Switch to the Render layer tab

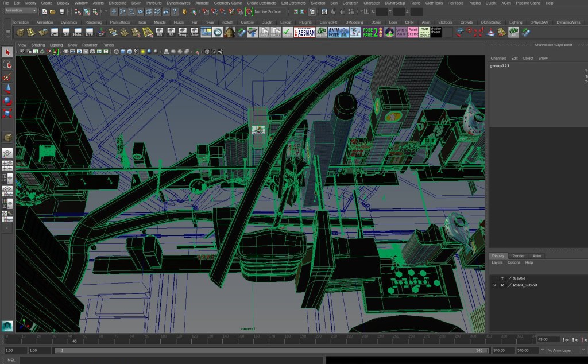pos(518,256)
